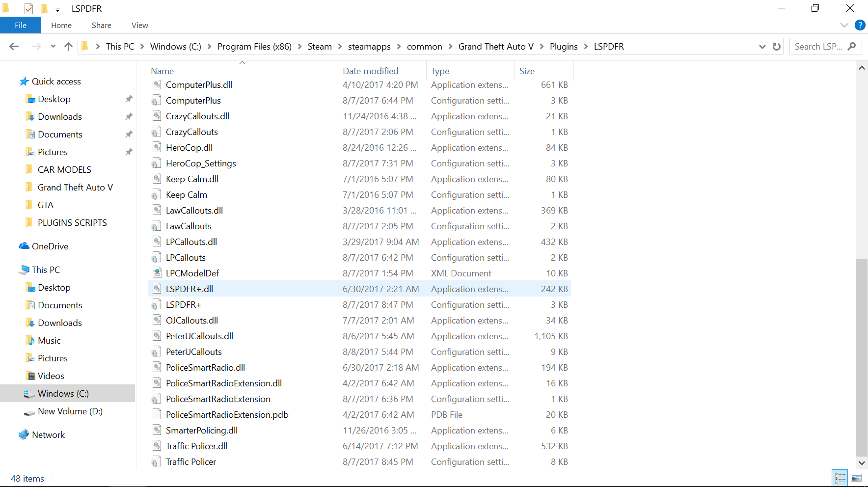Screen dimensions: 868x487
Task: Expand the chevron after Steam in breadcrumb
Action: [340, 47]
